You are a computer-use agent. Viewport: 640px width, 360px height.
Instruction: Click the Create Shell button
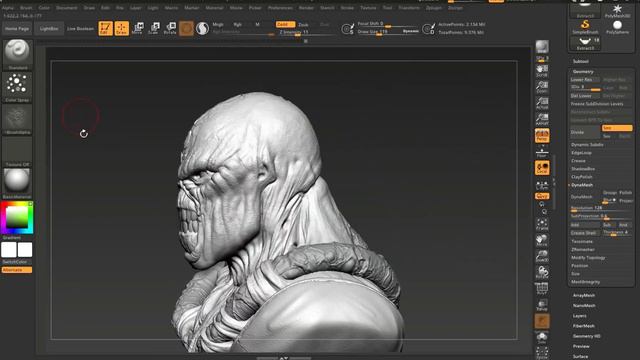[x=585, y=233]
